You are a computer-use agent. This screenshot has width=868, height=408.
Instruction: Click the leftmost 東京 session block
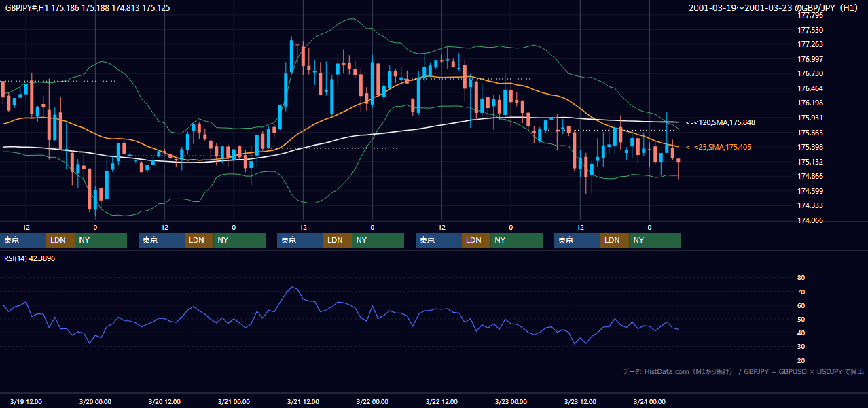pos(23,240)
